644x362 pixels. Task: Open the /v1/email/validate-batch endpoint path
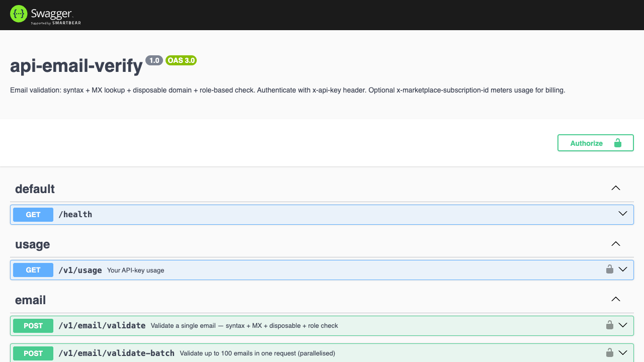click(116, 353)
